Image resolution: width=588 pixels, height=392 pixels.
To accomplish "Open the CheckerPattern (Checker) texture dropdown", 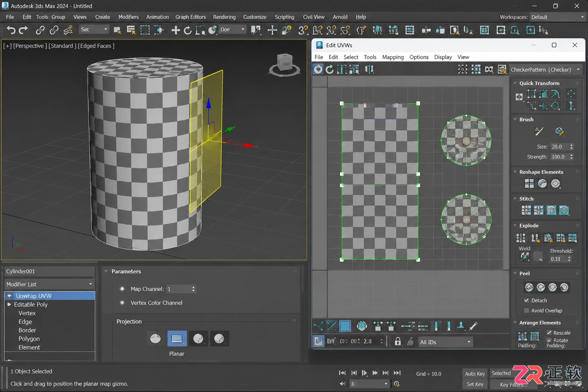I will tap(546, 69).
